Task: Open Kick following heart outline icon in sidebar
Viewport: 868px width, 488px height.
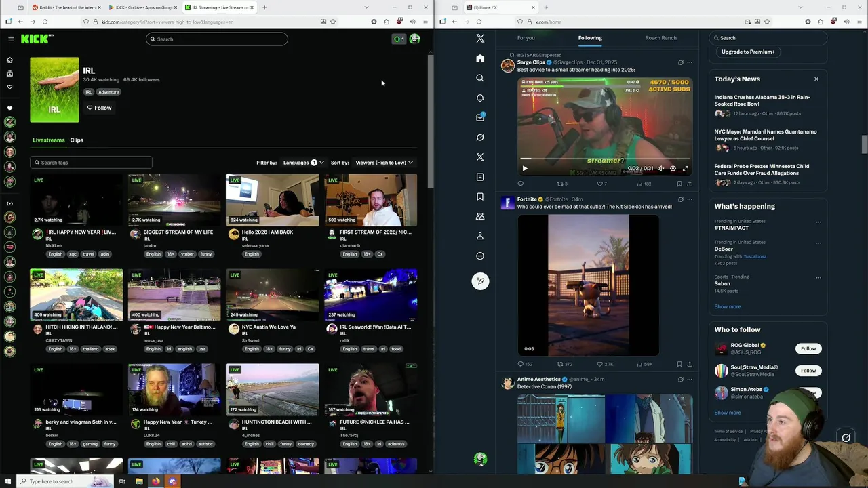Action: pos(9,87)
